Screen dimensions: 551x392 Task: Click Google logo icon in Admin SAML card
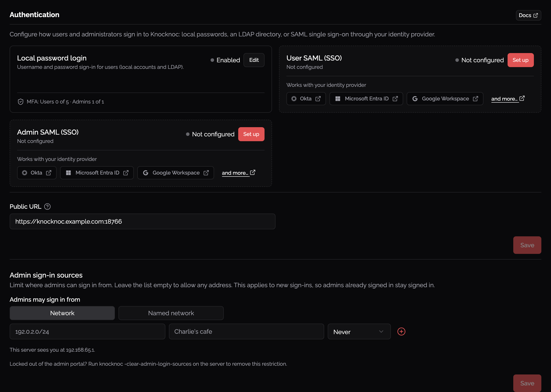[146, 173]
